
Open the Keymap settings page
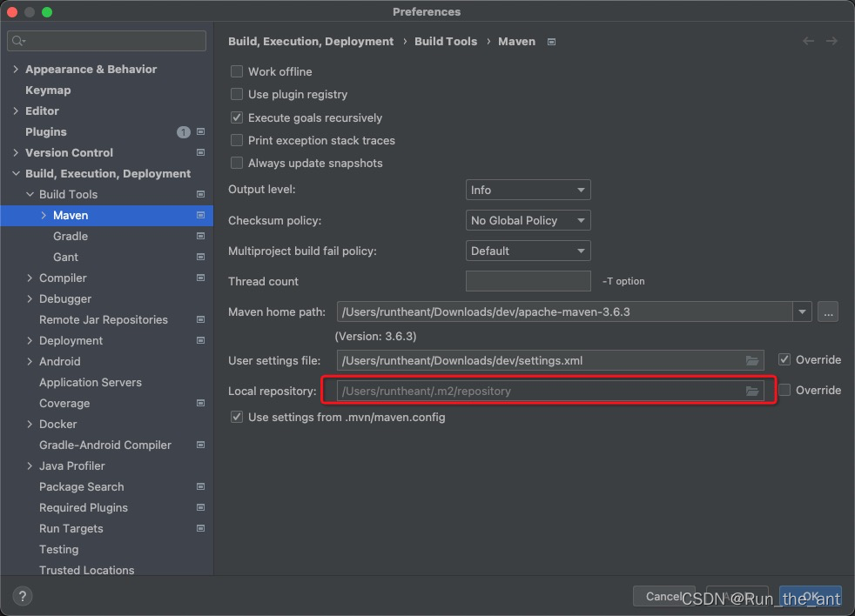(48, 90)
